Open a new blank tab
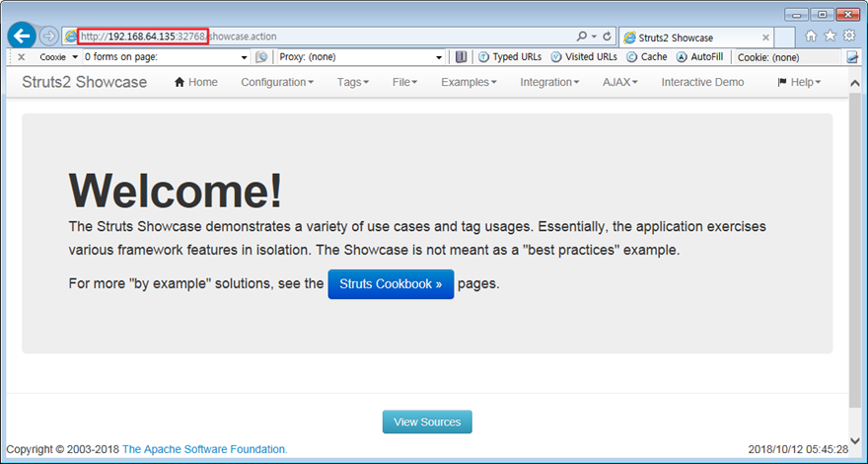The image size is (868, 464). (x=784, y=38)
